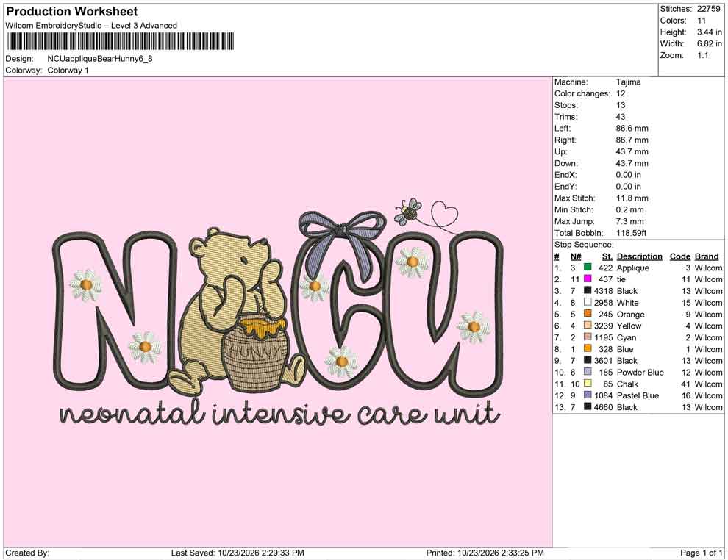
Task: Click the code 41 in the Chalk row
Action: 686,384
